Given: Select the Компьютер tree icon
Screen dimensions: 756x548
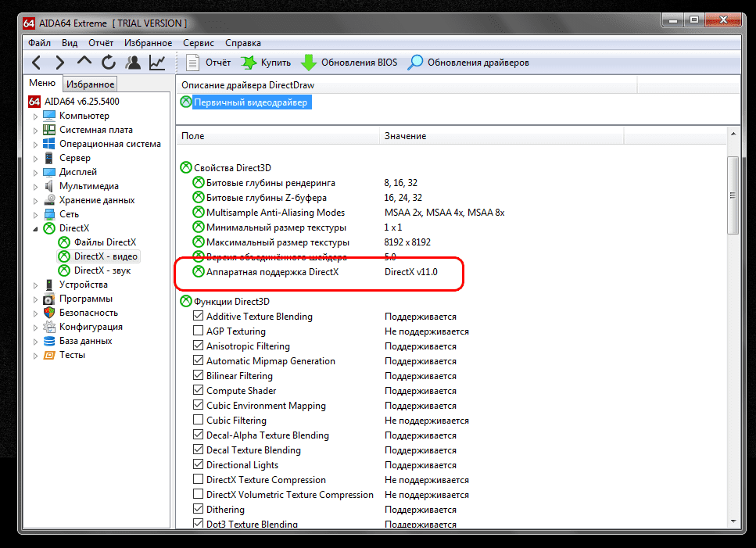Looking at the screenshot, I should [x=49, y=116].
